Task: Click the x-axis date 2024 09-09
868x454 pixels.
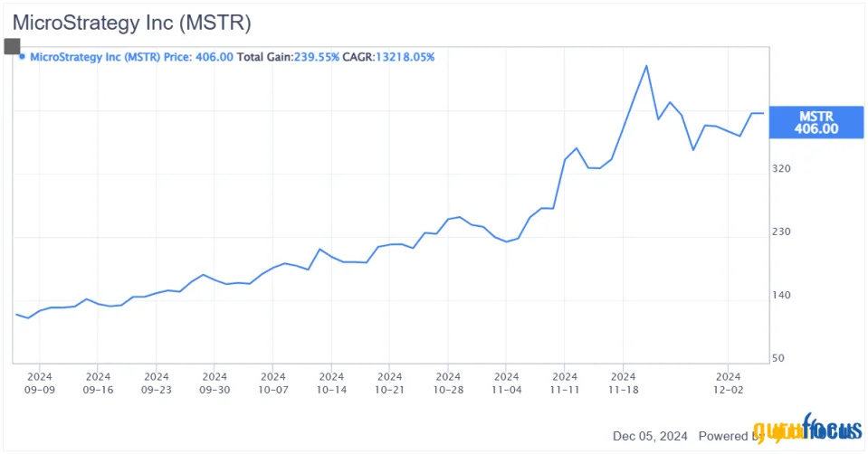Action: pyautogui.click(x=39, y=383)
